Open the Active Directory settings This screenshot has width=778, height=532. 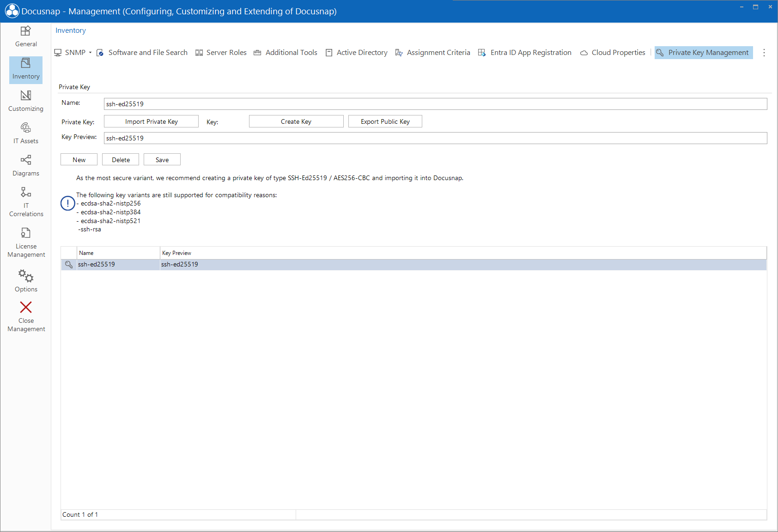coord(356,52)
